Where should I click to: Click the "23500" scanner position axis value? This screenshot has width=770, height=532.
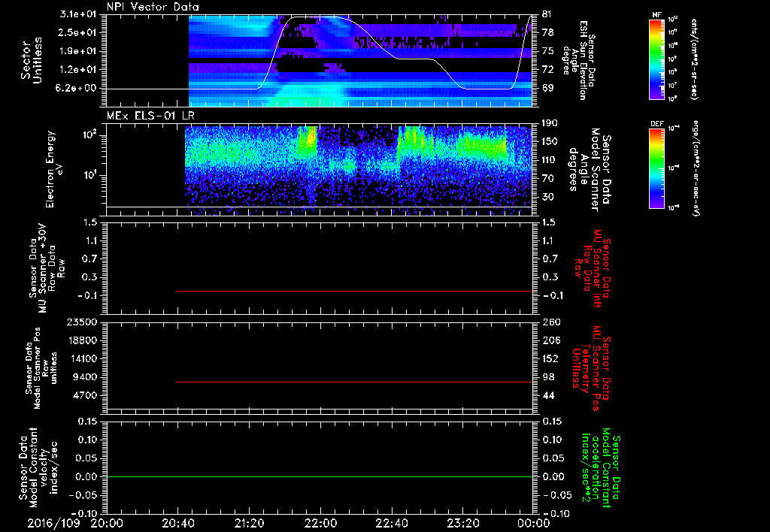coord(81,322)
